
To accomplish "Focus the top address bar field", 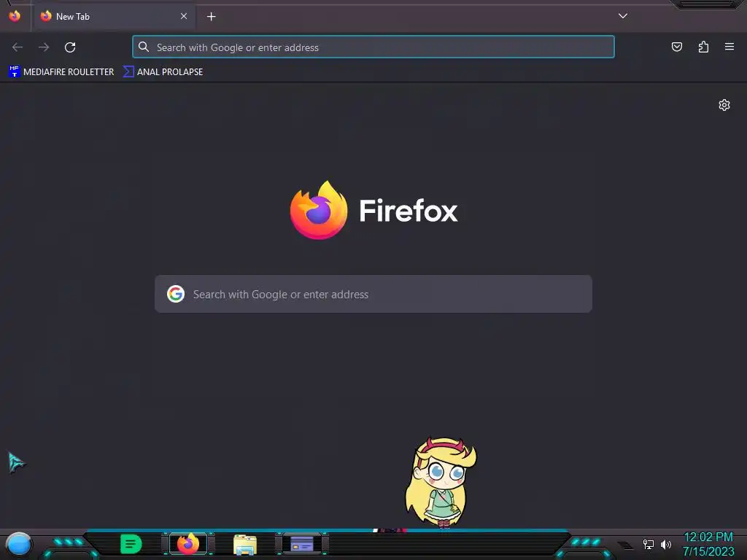I will click(x=373, y=47).
